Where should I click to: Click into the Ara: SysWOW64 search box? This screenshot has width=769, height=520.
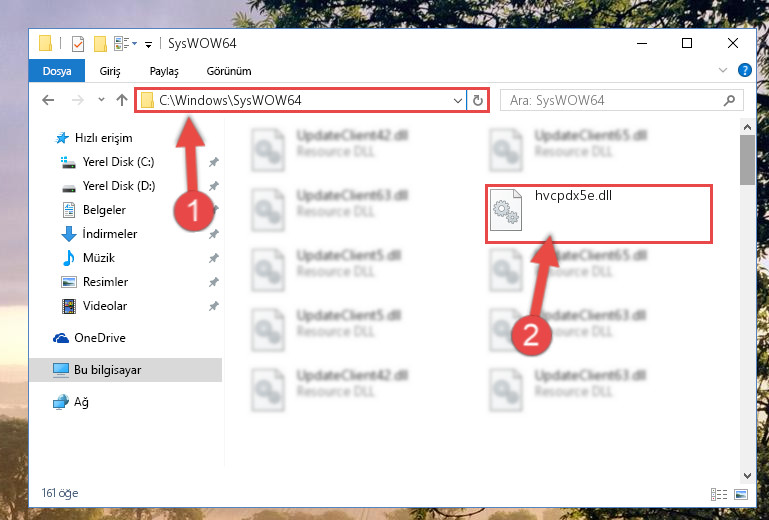click(613, 101)
